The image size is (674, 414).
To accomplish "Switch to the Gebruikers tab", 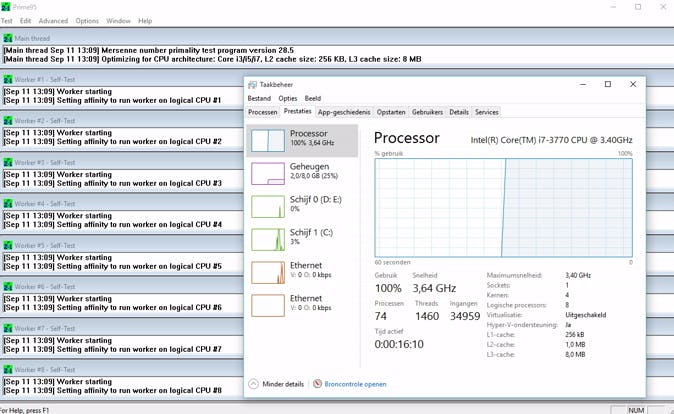I will pyautogui.click(x=427, y=112).
